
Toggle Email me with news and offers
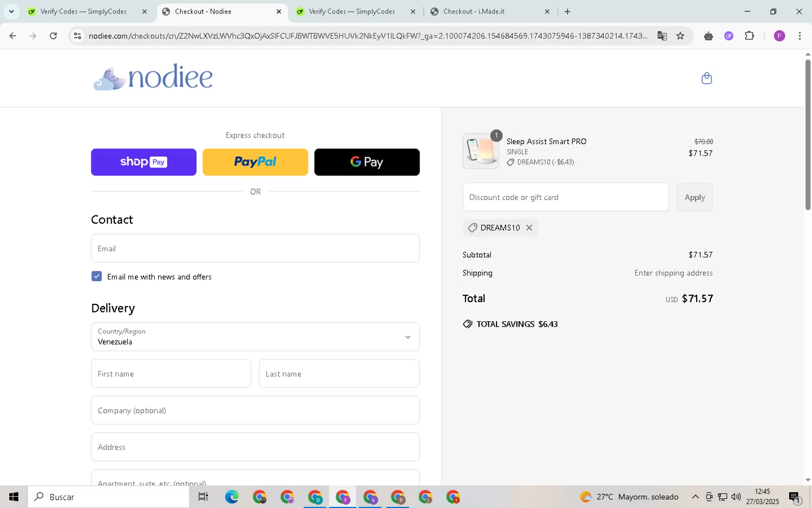[x=97, y=277]
